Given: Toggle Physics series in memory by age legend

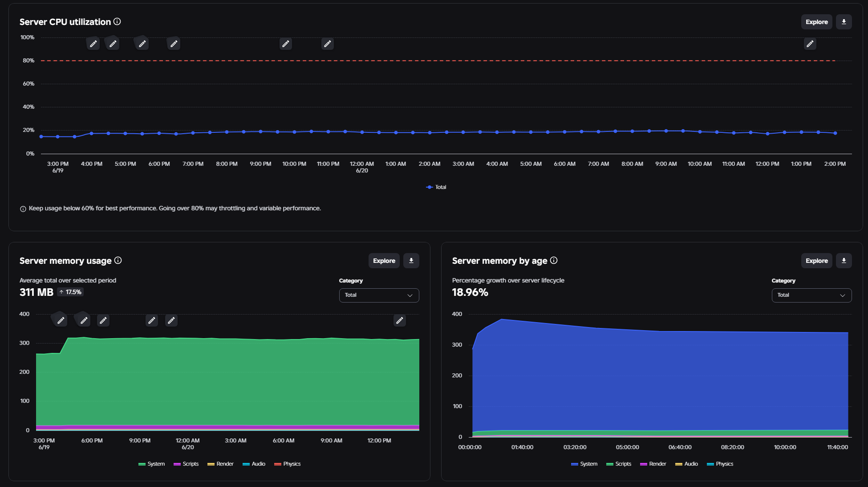Looking at the screenshot, I should pyautogui.click(x=720, y=464).
